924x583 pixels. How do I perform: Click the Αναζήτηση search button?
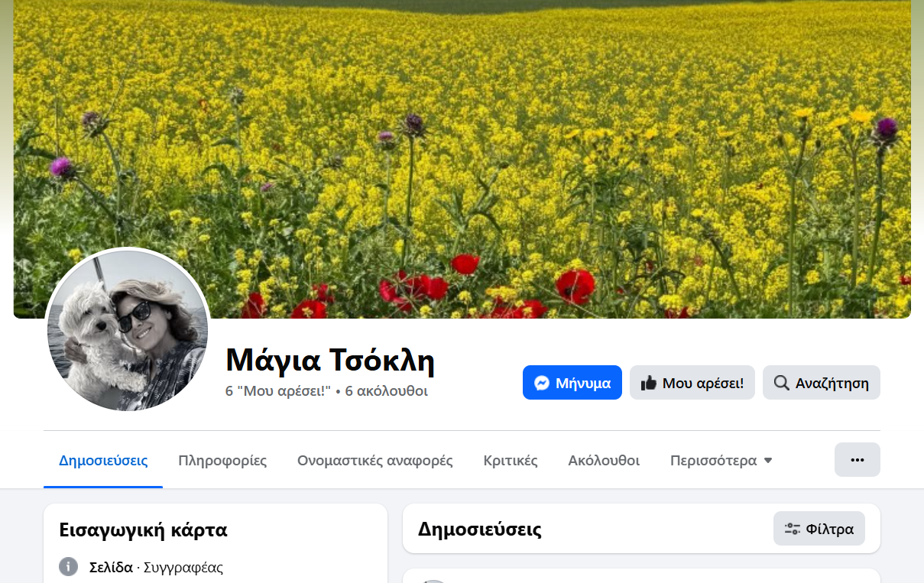point(822,383)
